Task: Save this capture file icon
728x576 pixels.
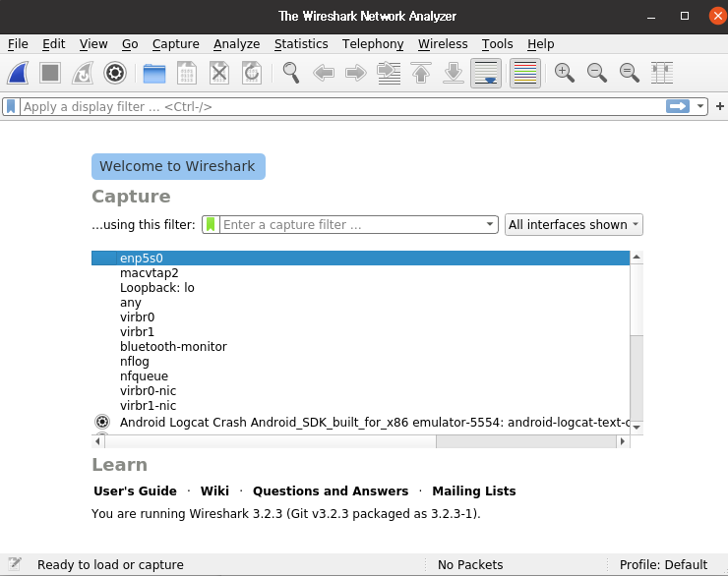Action: (187, 73)
